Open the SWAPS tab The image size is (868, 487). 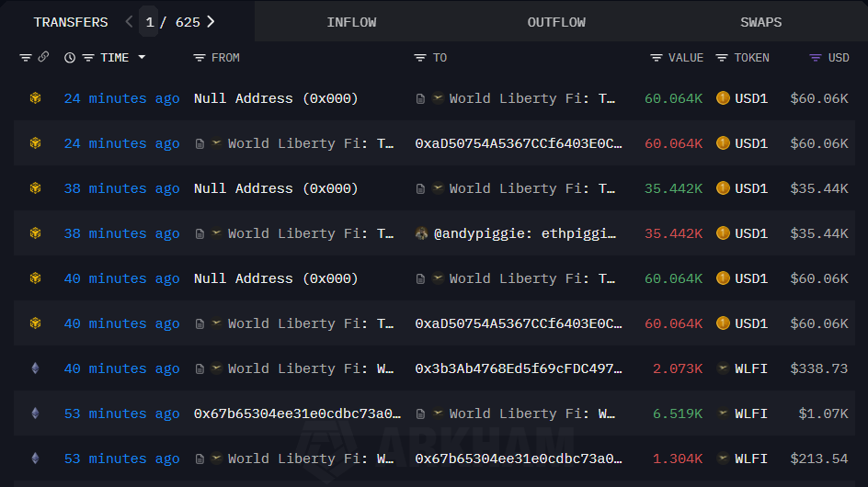point(760,22)
